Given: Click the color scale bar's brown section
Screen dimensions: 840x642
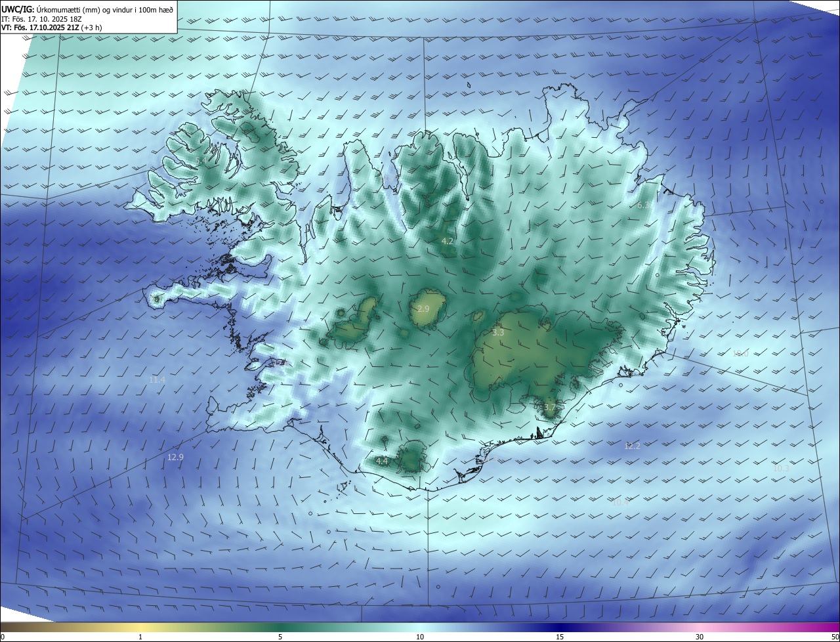Looking at the screenshot, I should tap(33, 628).
